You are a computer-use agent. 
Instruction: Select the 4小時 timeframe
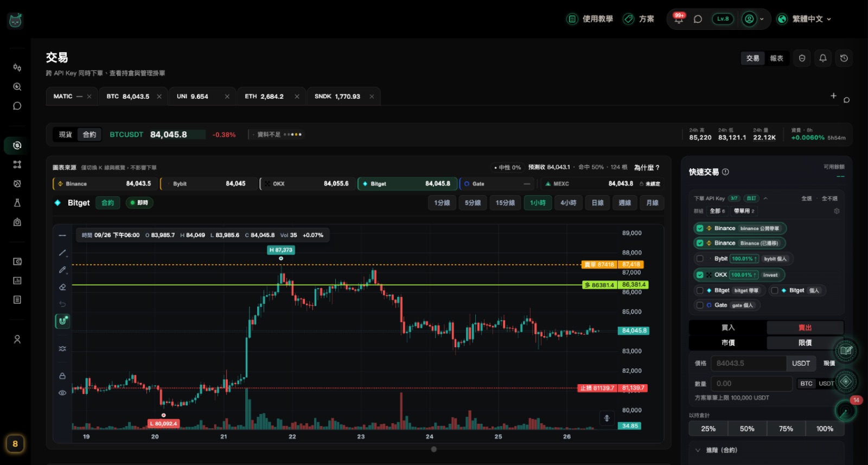point(568,203)
